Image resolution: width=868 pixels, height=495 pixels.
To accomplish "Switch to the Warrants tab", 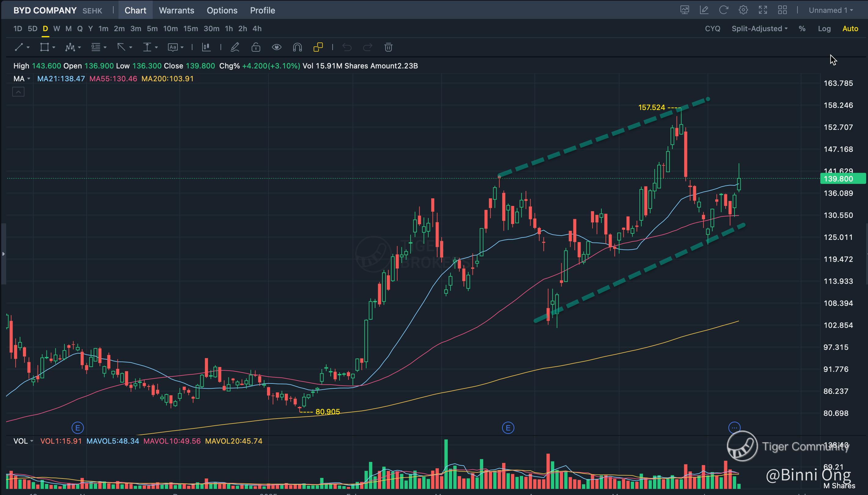I will click(x=176, y=10).
